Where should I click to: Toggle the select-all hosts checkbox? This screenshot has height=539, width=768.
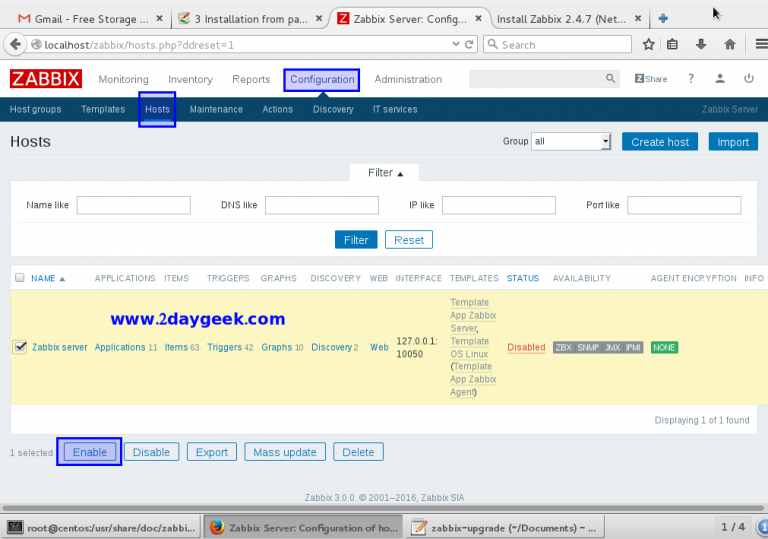[x=20, y=278]
